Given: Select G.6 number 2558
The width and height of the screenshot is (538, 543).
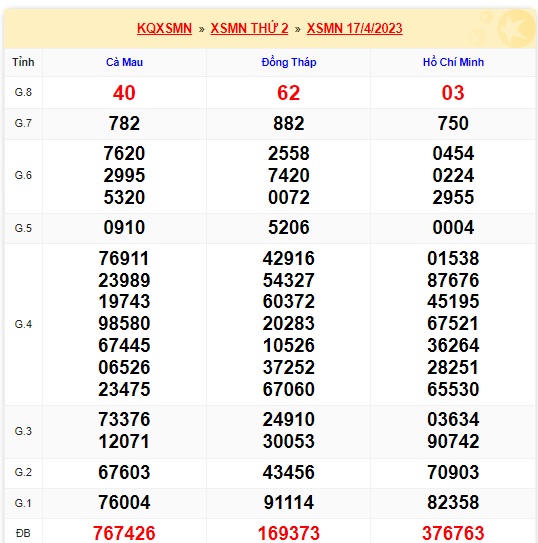Looking at the screenshot, I should point(289,153).
